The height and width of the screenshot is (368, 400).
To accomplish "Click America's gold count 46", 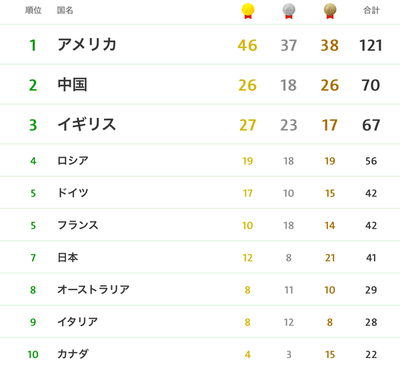I will (247, 45).
